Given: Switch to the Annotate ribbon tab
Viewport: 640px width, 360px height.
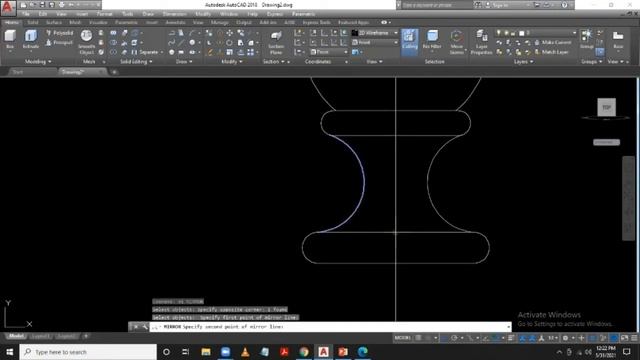Looking at the screenshot, I should click(x=176, y=22).
